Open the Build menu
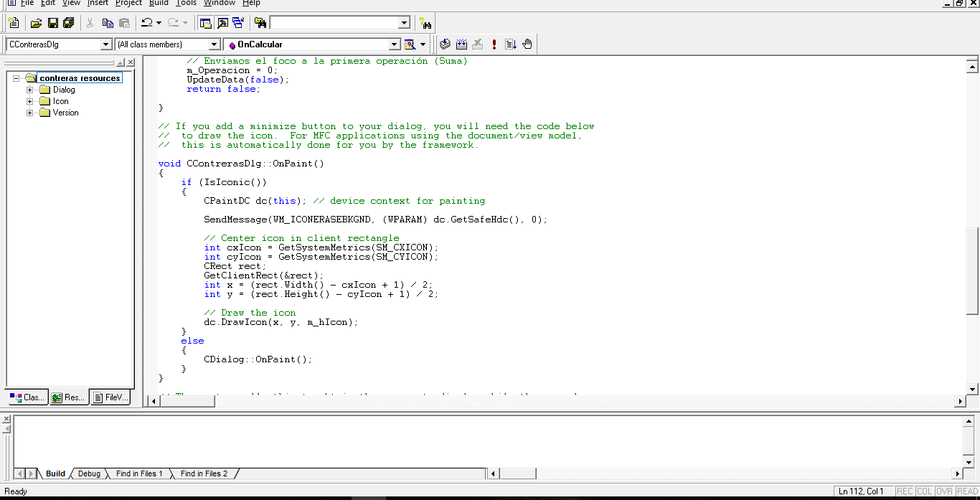Viewport: 980px width, 500px height. [159, 3]
